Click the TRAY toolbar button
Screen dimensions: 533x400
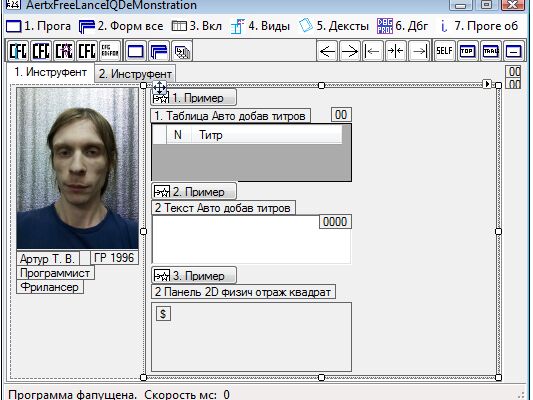(x=491, y=51)
